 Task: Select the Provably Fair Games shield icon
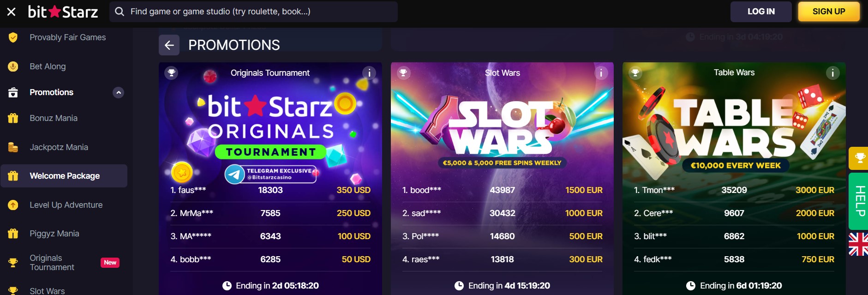click(13, 37)
